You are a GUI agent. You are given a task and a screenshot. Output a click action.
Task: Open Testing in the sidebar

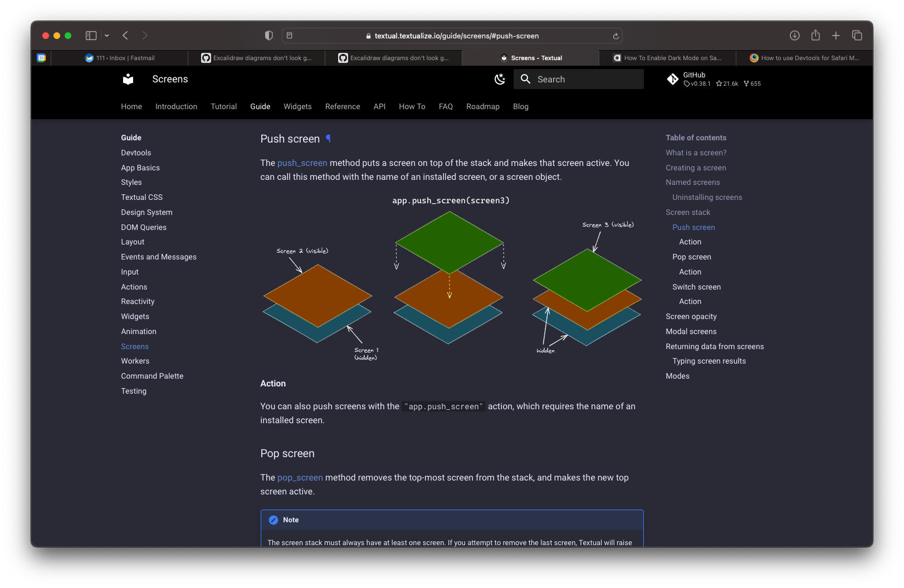click(134, 391)
